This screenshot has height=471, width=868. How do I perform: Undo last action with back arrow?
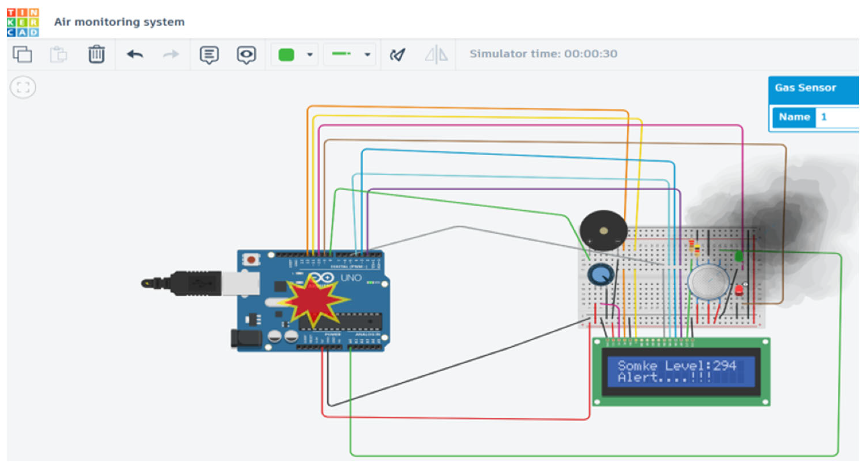pyautogui.click(x=135, y=54)
